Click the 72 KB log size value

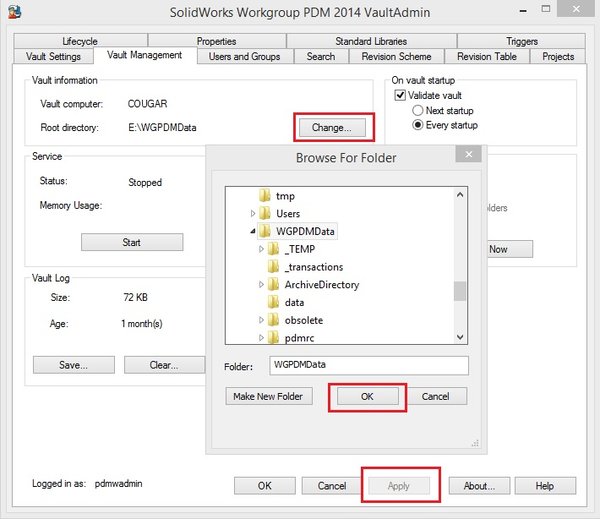click(135, 297)
